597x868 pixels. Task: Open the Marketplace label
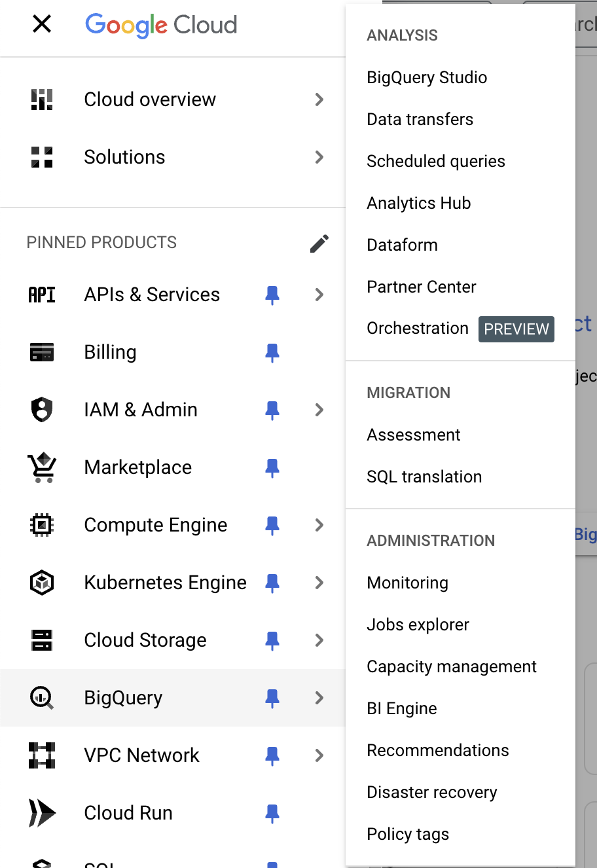click(x=138, y=467)
